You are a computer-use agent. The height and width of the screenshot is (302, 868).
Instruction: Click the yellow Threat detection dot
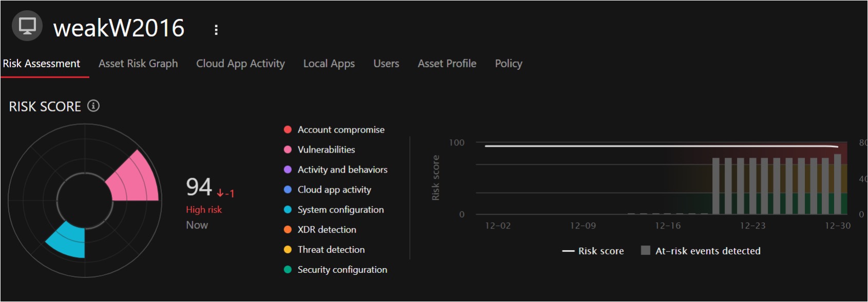[288, 250]
